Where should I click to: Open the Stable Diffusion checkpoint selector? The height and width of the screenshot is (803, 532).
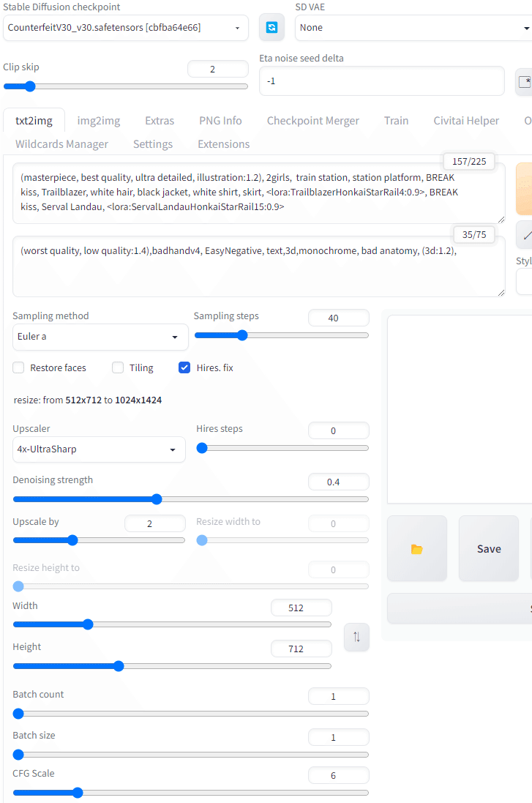coord(125,27)
